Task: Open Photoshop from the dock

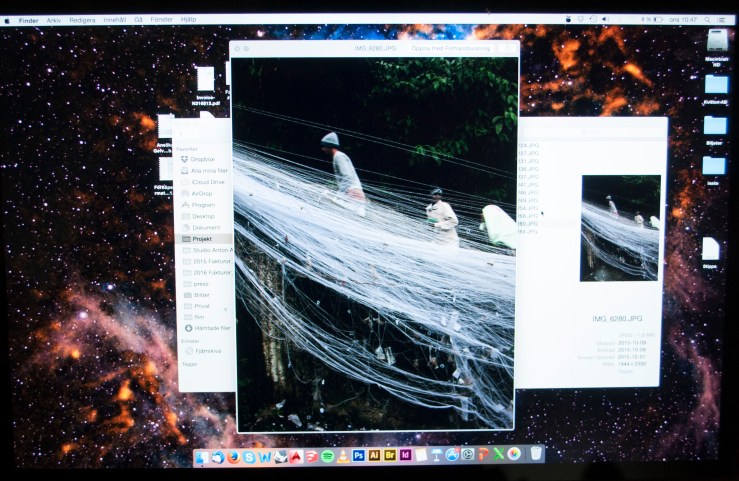Action: 358,456
